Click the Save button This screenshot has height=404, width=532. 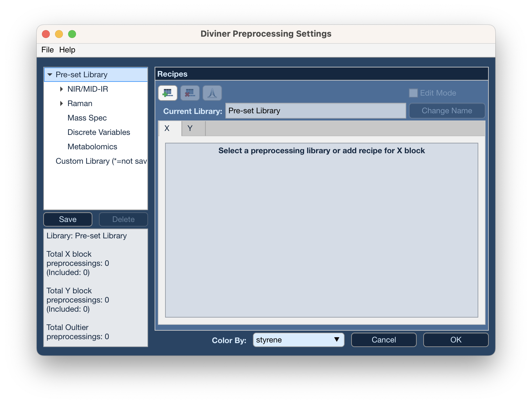[x=68, y=219]
